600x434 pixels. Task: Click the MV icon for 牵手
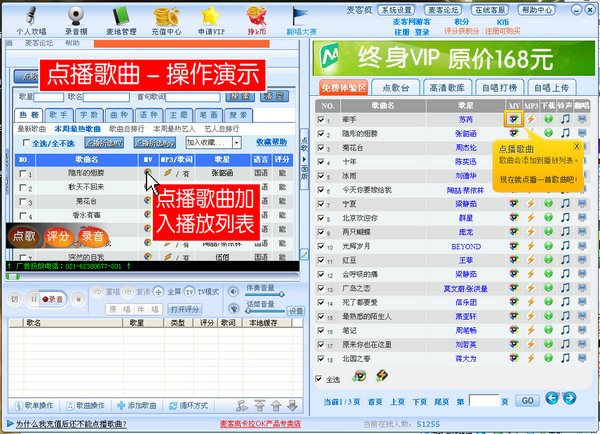513,119
